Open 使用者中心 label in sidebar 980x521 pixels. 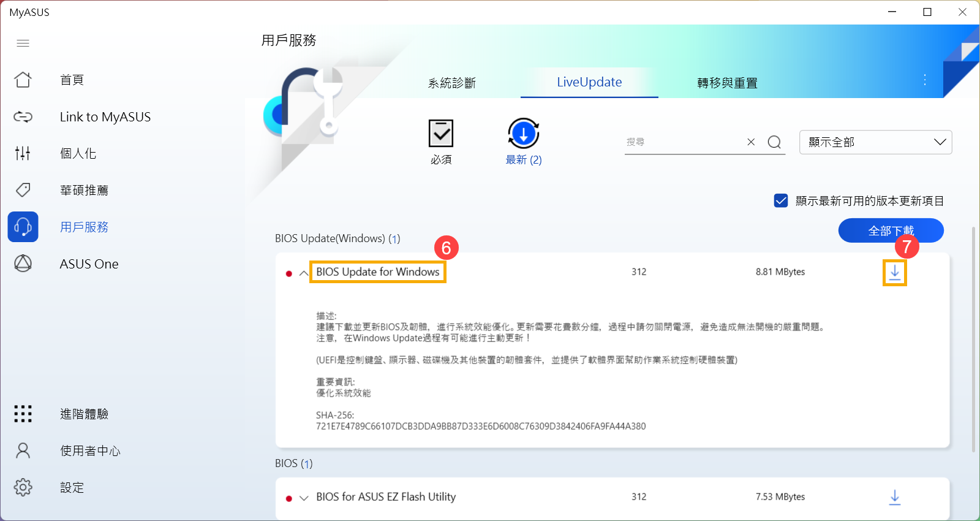pyautogui.click(x=91, y=451)
